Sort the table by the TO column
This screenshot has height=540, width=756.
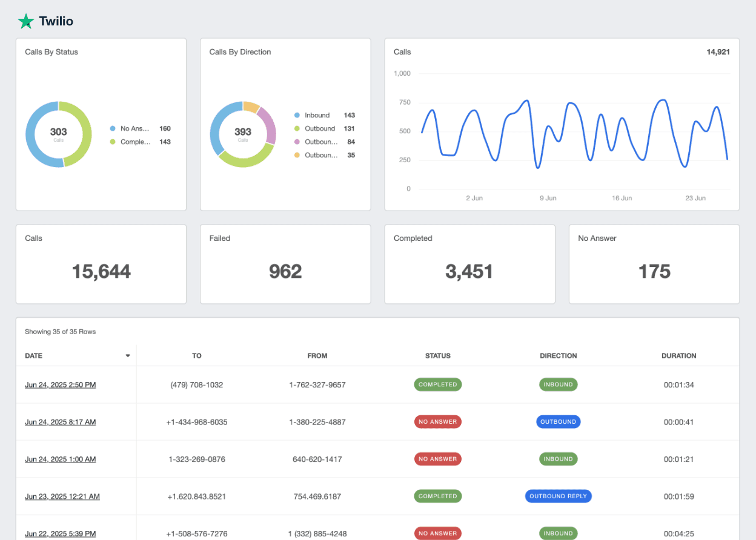(196, 355)
